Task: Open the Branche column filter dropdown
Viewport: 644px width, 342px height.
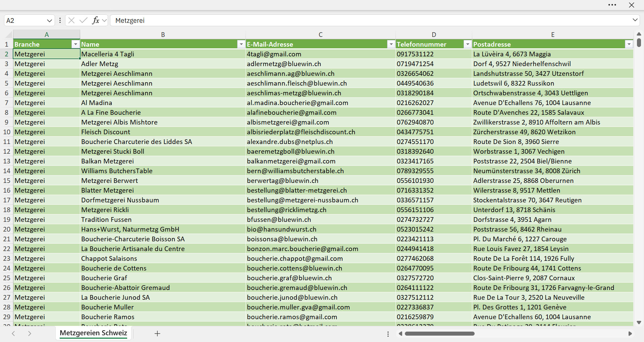Action: (x=75, y=44)
